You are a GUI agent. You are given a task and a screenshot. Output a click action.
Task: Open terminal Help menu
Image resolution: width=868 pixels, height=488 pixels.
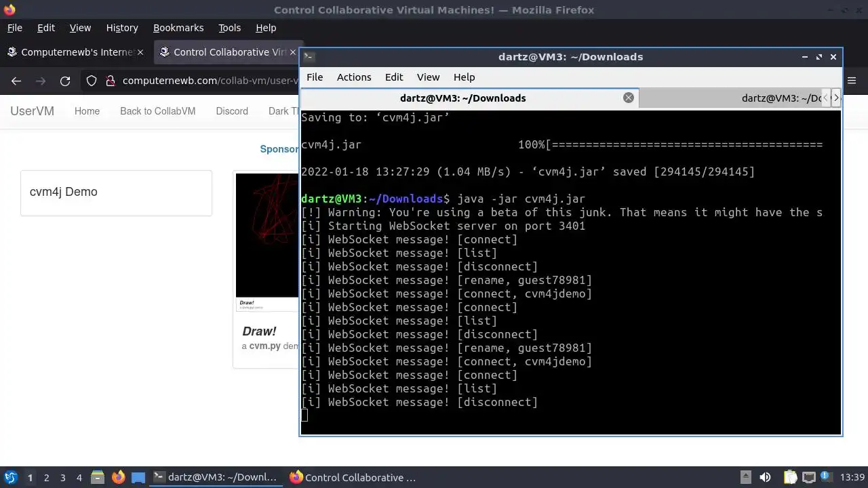[x=464, y=77]
